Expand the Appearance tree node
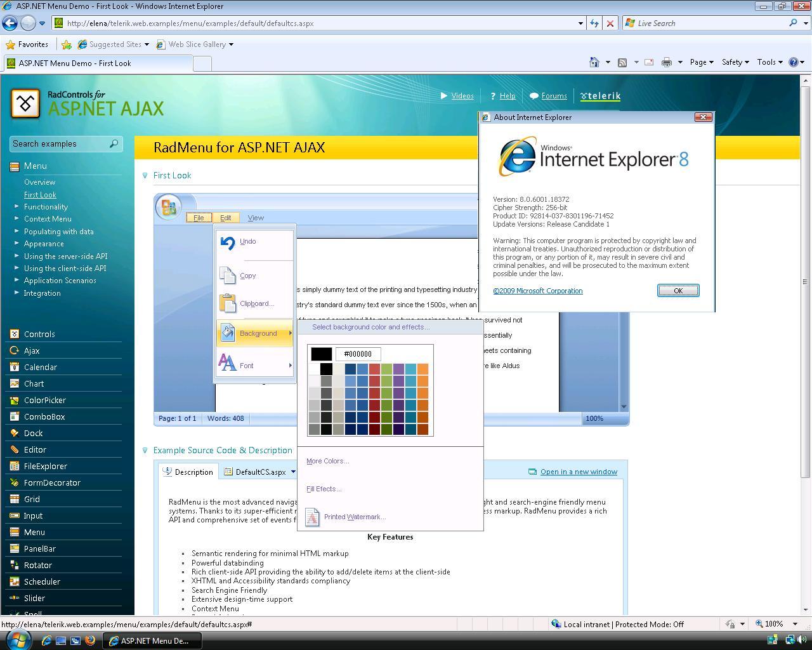Viewport: 812px width, 650px height. [x=16, y=243]
